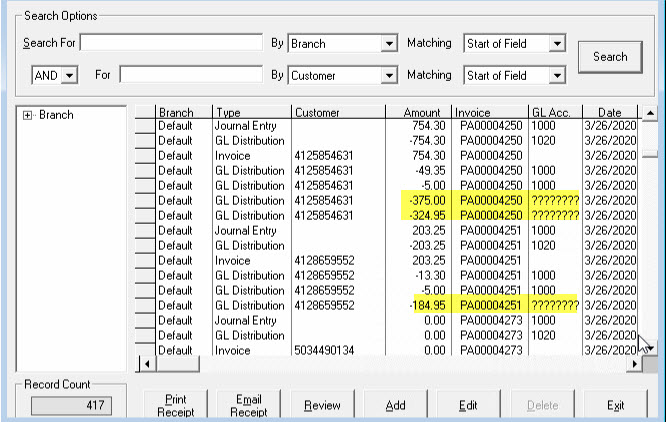Click the vertical scrollbar down arrow

pyautogui.click(x=650, y=348)
